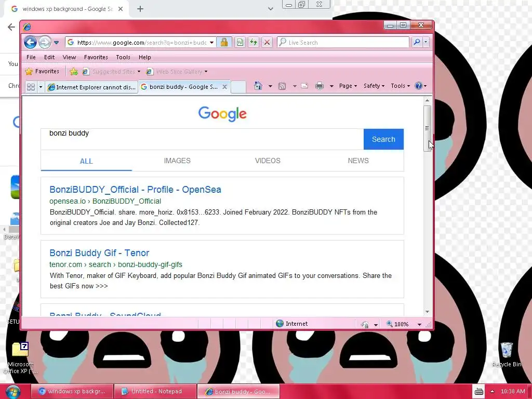
Task: Select the Microsoft Office XP desktop folder
Action: (20, 358)
